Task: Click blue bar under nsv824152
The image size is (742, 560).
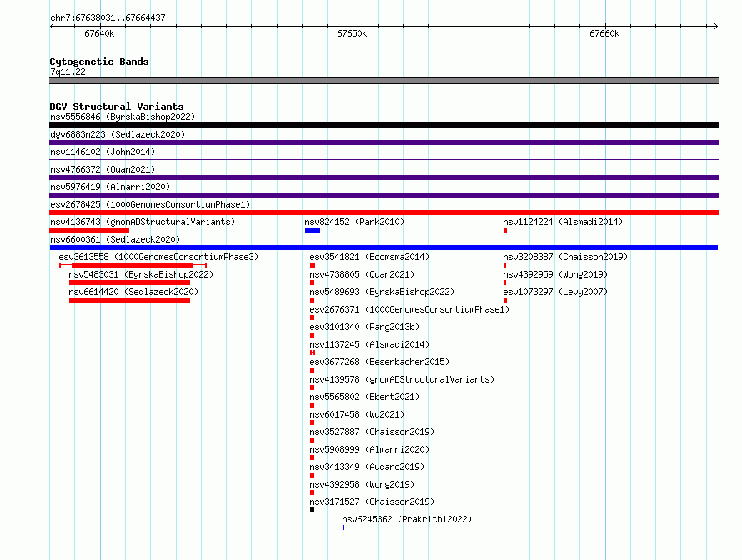Action: 313,230
